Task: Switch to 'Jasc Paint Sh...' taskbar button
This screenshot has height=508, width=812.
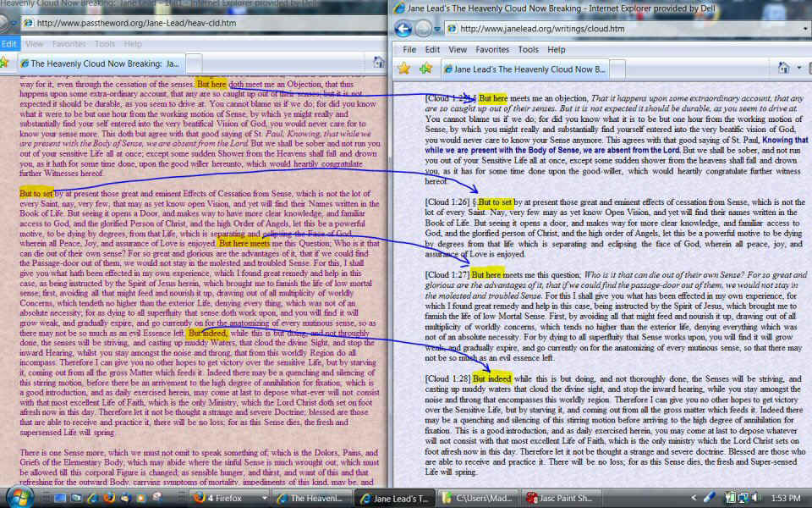Action: [x=562, y=498]
